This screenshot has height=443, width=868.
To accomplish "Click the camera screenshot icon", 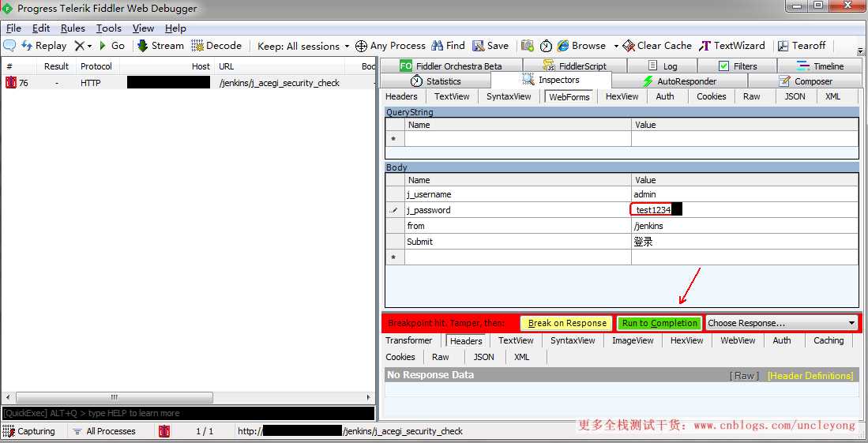I will (528, 46).
